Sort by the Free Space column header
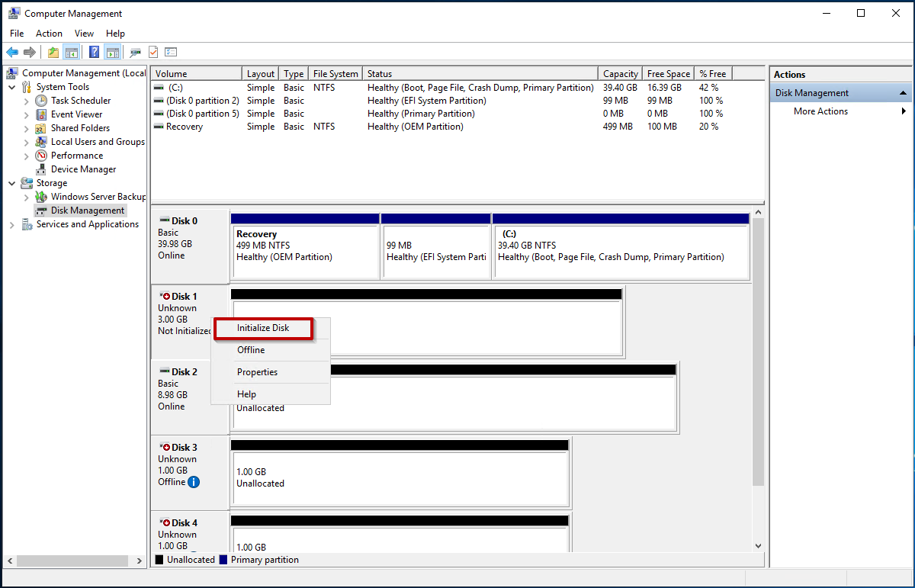Image resolution: width=915 pixels, height=588 pixels. [669, 74]
